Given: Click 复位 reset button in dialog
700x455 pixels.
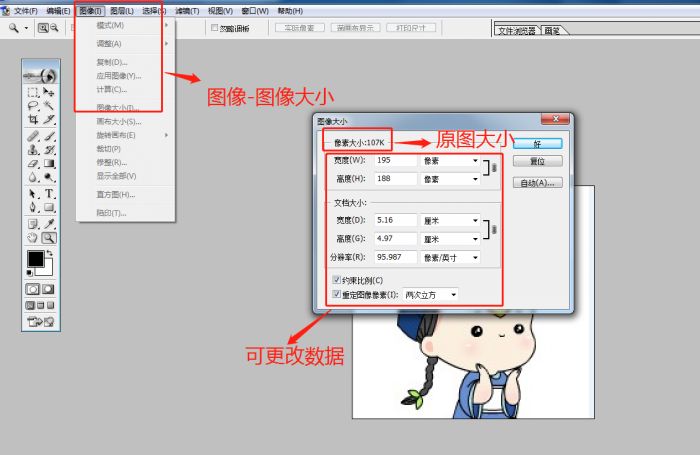Looking at the screenshot, I should tap(537, 161).
